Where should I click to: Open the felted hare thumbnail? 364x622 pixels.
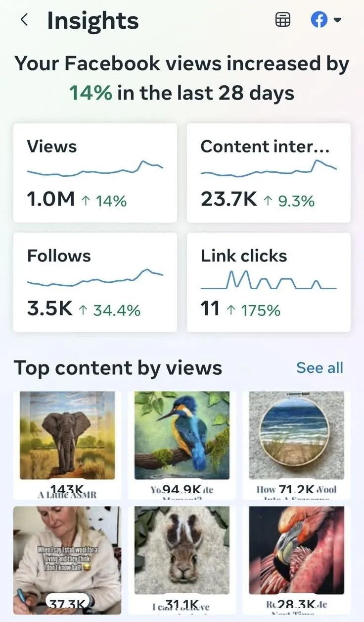click(x=182, y=560)
